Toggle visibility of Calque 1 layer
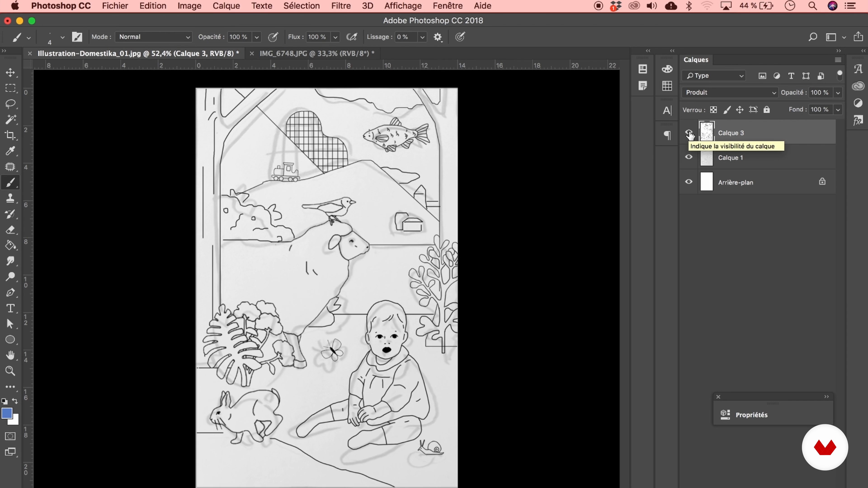This screenshot has width=868, height=488. pos(689,157)
